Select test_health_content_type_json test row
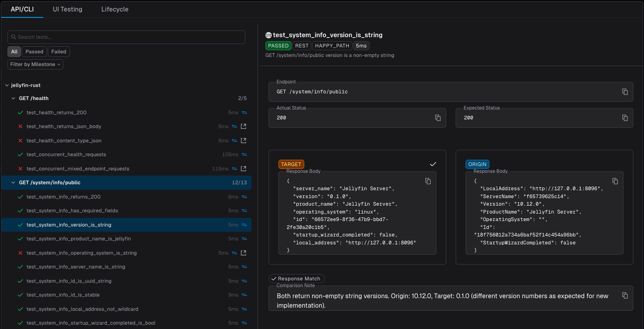 coord(127,141)
